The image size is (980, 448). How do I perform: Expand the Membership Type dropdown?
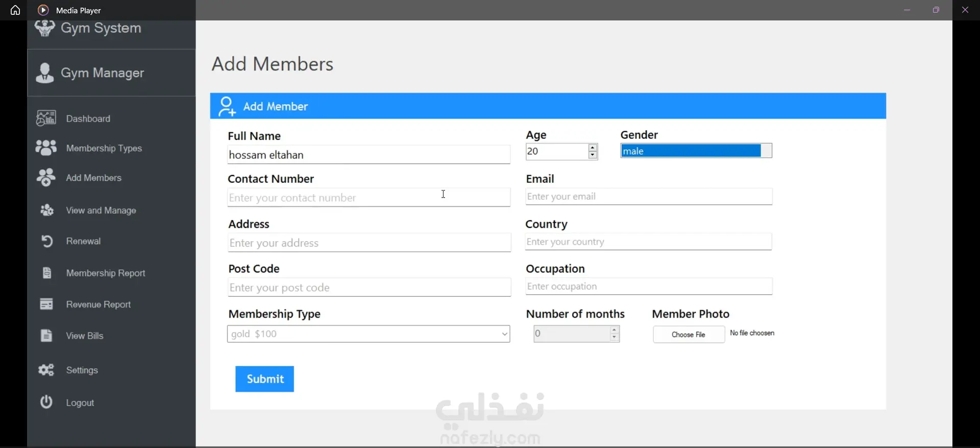coord(504,334)
